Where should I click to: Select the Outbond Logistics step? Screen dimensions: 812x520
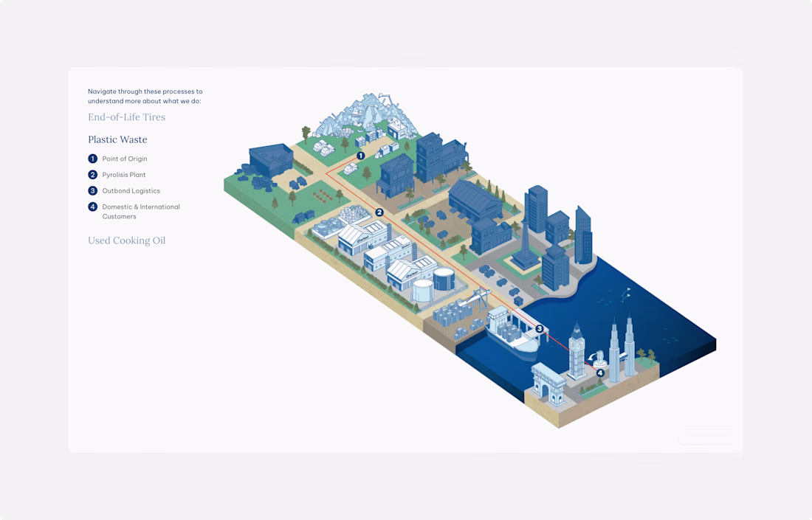131,190
